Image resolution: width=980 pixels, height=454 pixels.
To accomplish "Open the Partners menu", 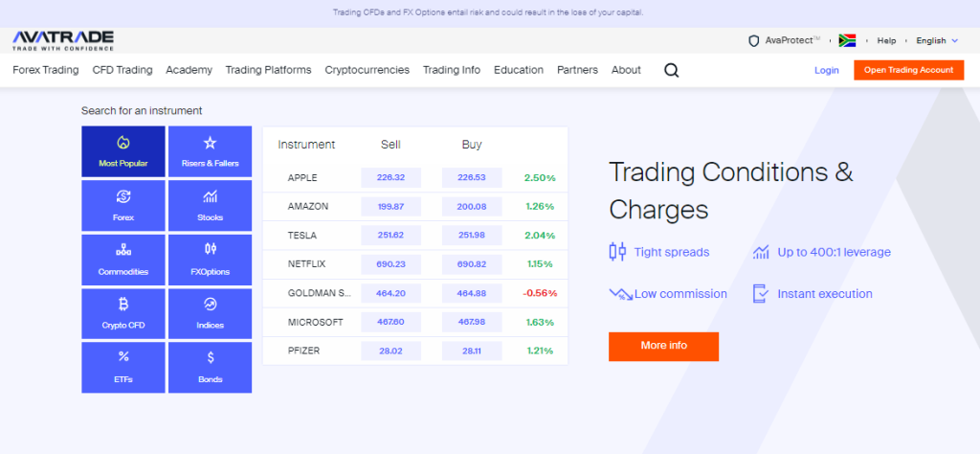I will (577, 70).
